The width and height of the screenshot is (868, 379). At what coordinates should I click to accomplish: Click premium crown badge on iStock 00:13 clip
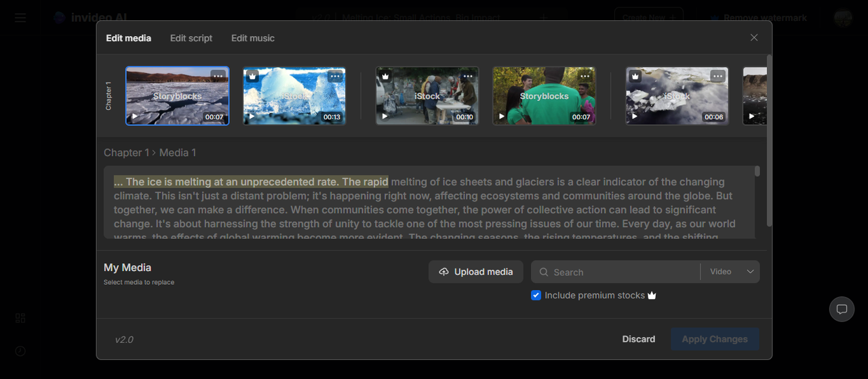pos(252,76)
